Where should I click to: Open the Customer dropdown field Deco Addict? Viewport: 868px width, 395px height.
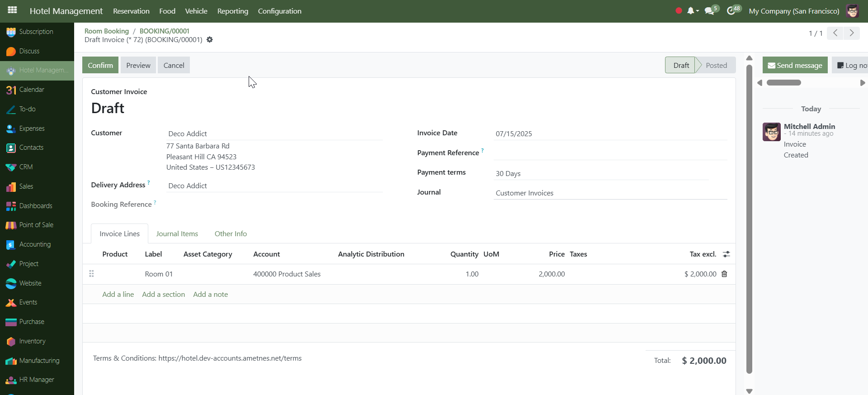274,134
